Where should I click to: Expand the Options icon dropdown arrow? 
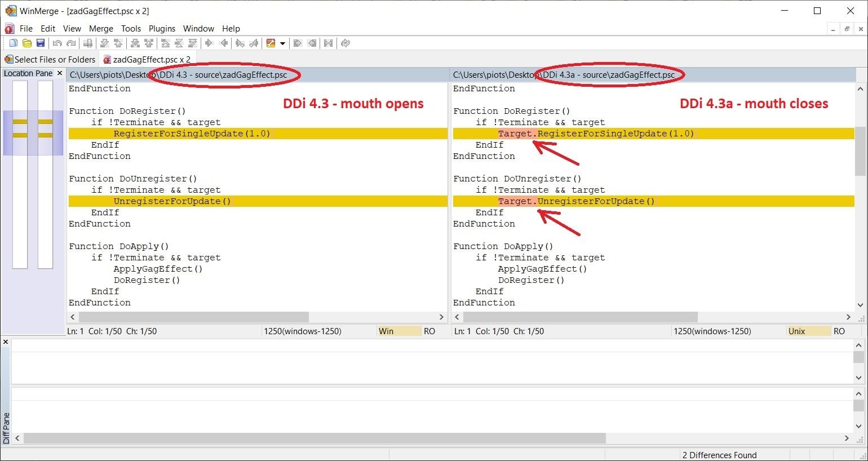click(x=282, y=43)
